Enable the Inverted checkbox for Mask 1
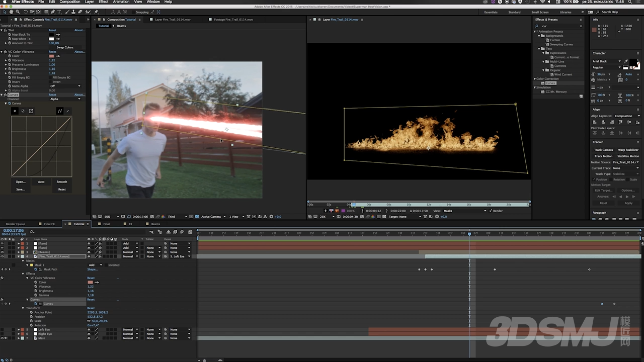The width and height of the screenshot is (644, 362). pyautogui.click(x=105, y=265)
